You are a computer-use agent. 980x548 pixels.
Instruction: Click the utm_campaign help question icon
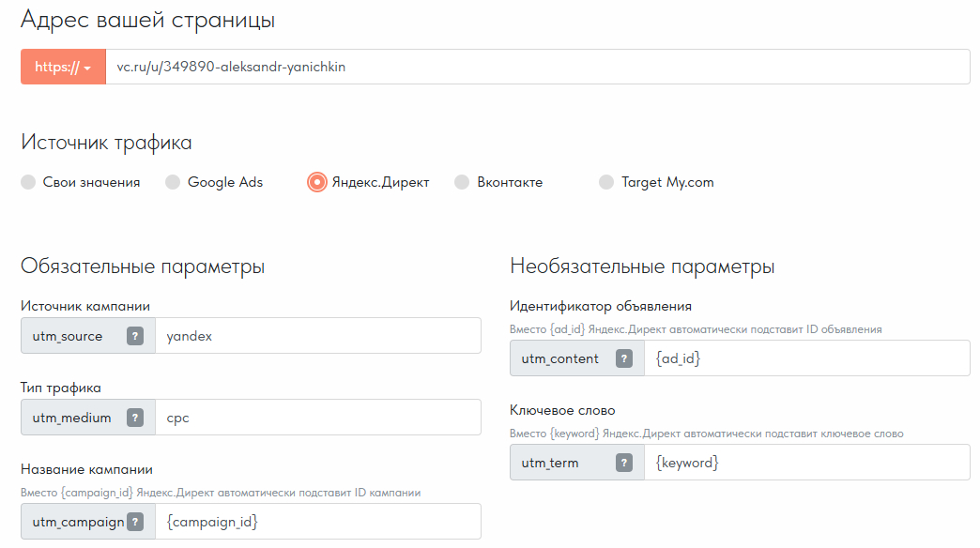click(135, 522)
